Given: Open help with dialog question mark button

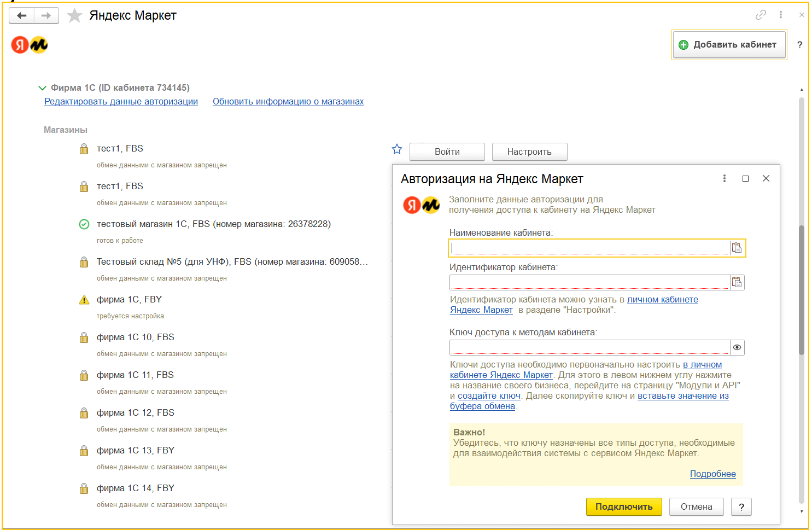Looking at the screenshot, I should (741, 507).
